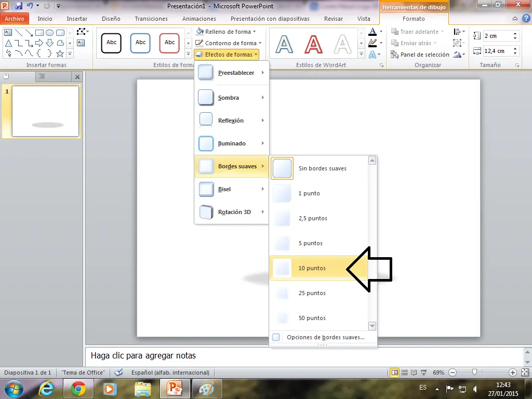This screenshot has height=399, width=532.
Task: Open Contorno de forma dropdown
Action: (229, 43)
